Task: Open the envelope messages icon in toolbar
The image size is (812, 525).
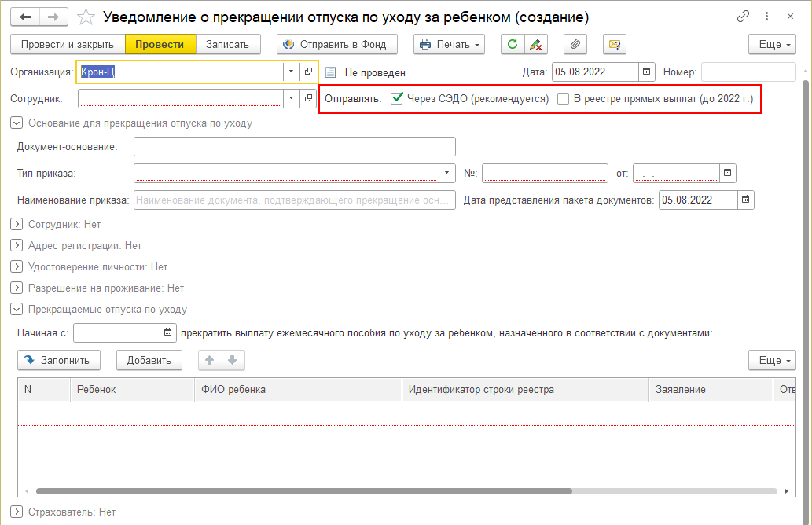Action: click(614, 44)
